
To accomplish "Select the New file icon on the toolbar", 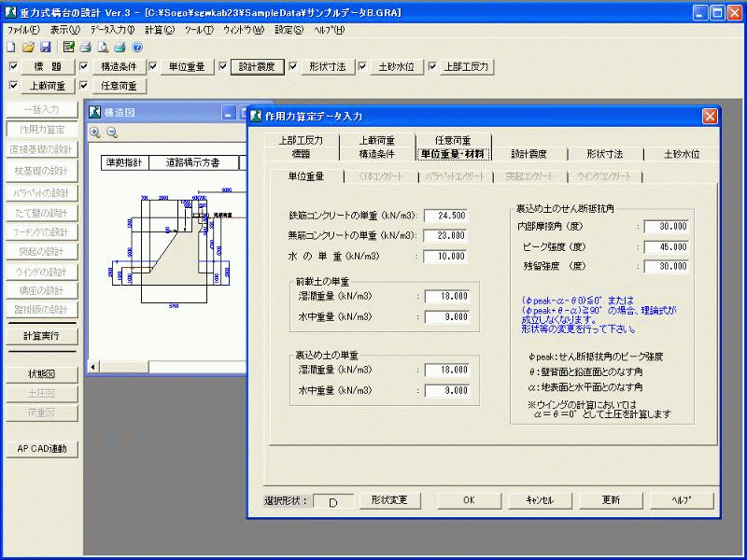I will 11,48.
